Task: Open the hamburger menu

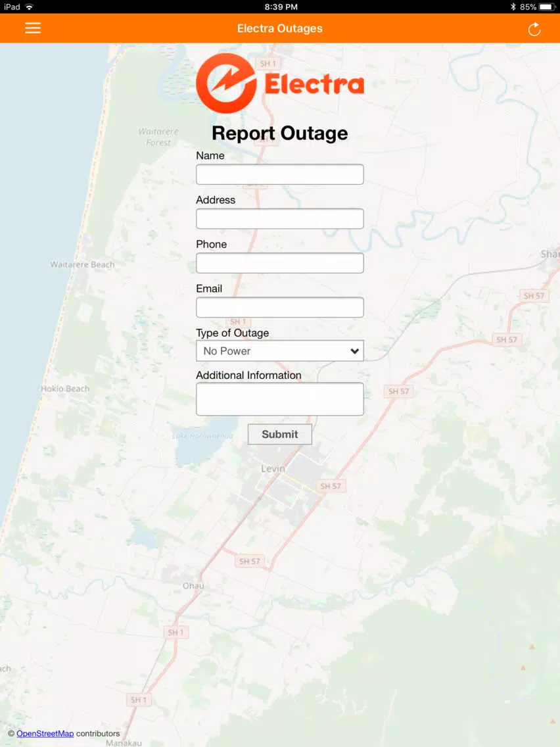Action: tap(33, 28)
